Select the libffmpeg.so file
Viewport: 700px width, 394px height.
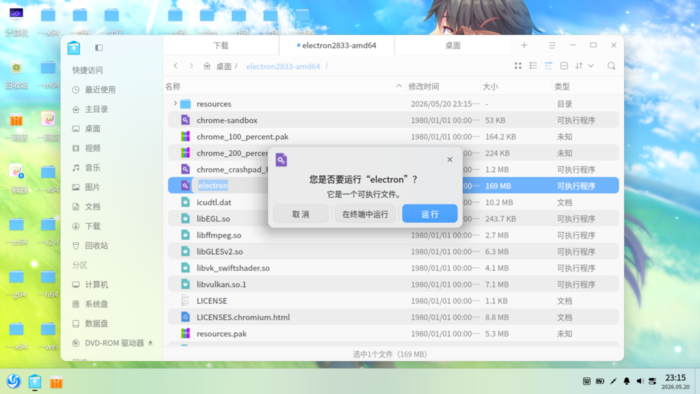point(393,235)
